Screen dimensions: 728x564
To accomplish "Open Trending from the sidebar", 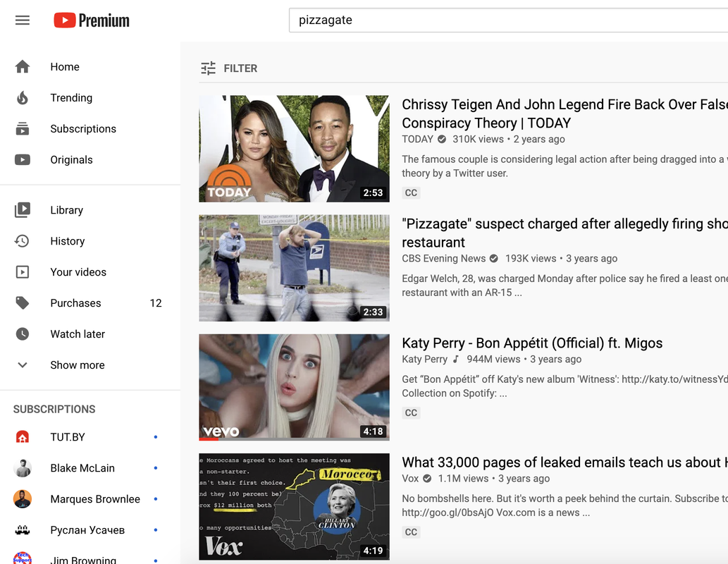I will coord(90,97).
